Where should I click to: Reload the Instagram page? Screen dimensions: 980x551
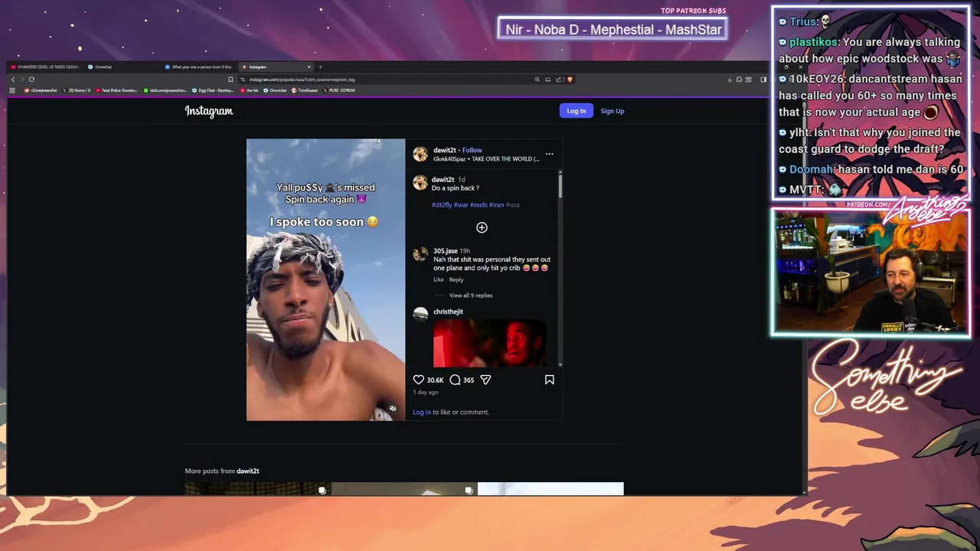pos(31,79)
